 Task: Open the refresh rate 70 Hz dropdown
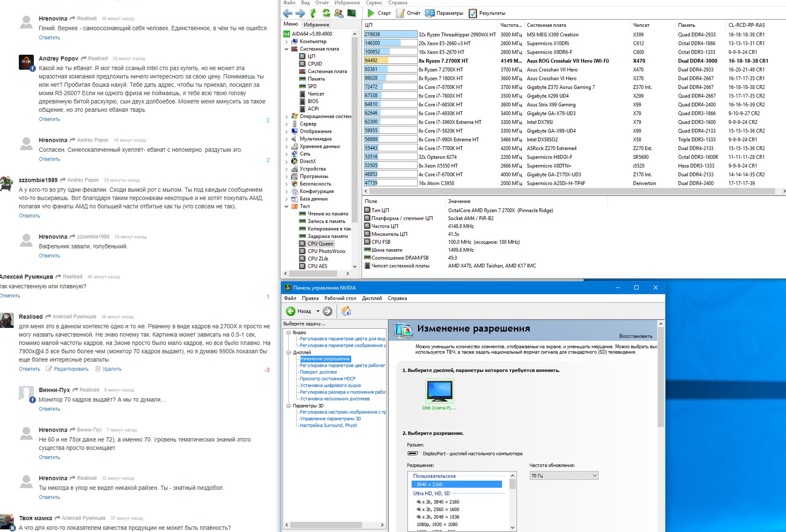coord(563,475)
